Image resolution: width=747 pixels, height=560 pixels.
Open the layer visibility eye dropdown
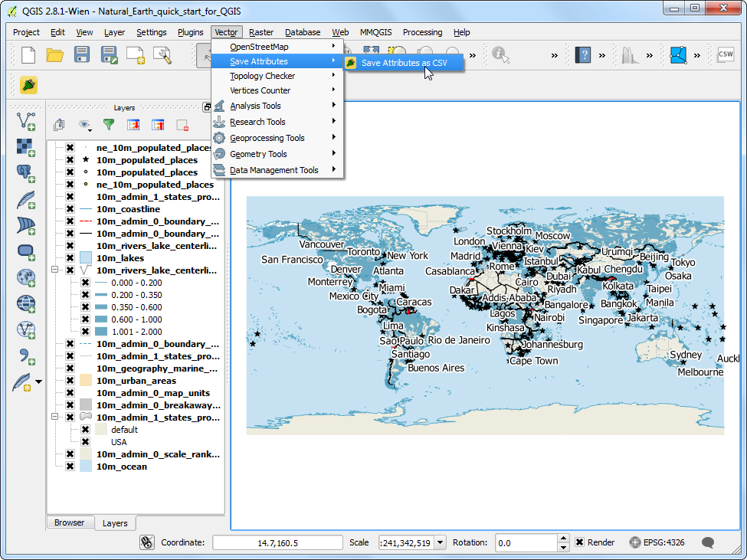[85, 125]
